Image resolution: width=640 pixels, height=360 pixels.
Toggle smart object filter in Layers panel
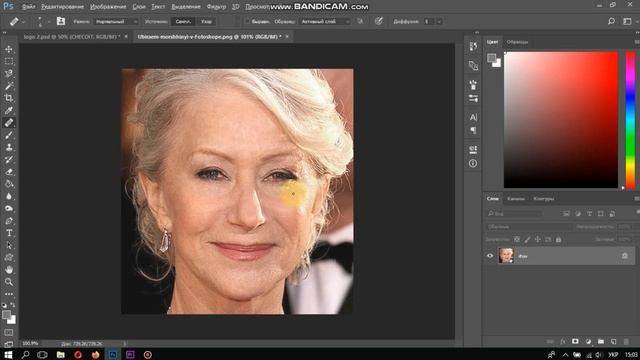tap(612, 213)
